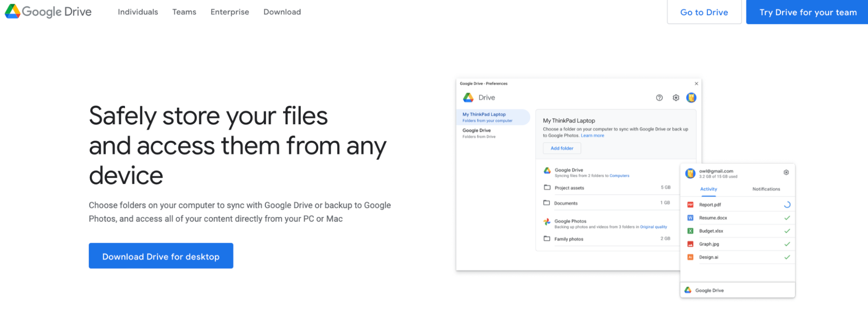
Task: Click the Documents folder name
Action: [566, 203]
